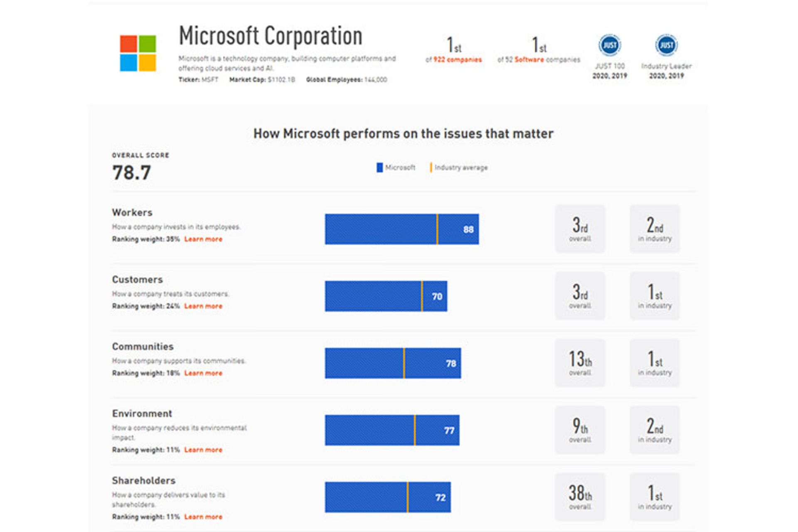
Task: Click the Microsoft Corporation title heading
Action: pos(271,36)
